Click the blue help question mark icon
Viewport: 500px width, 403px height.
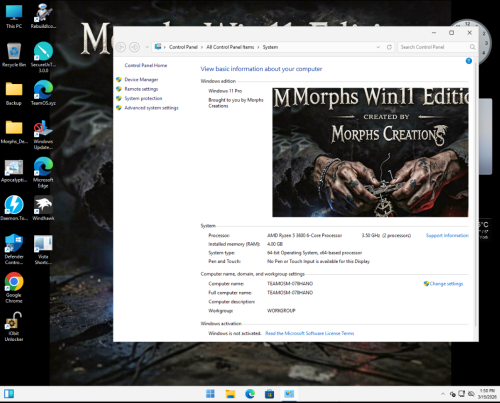click(469, 61)
